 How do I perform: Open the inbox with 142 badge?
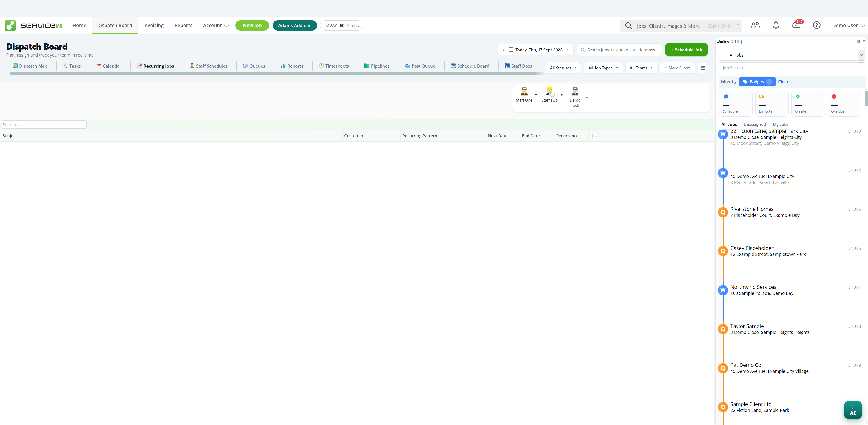point(796,25)
